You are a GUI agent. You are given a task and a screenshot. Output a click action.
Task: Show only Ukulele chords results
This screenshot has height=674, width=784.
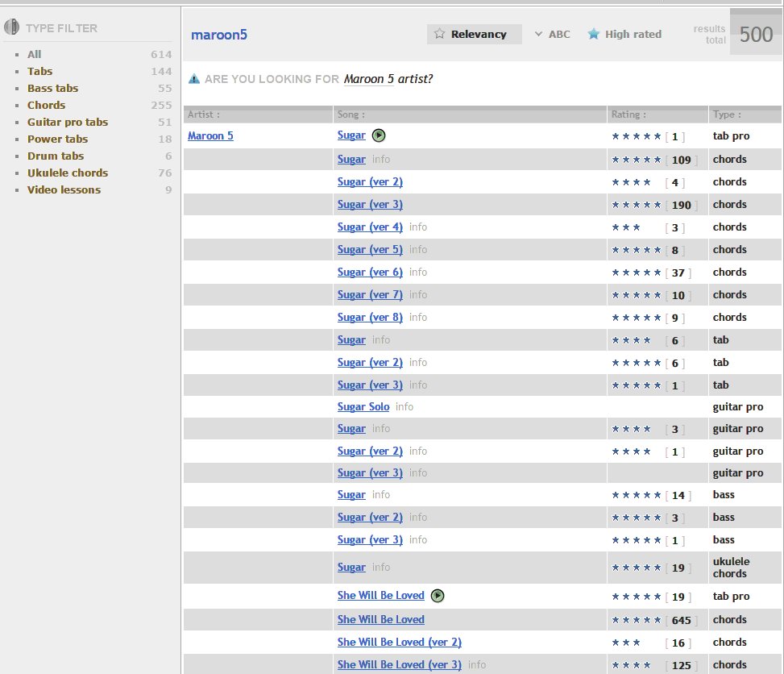[67, 173]
